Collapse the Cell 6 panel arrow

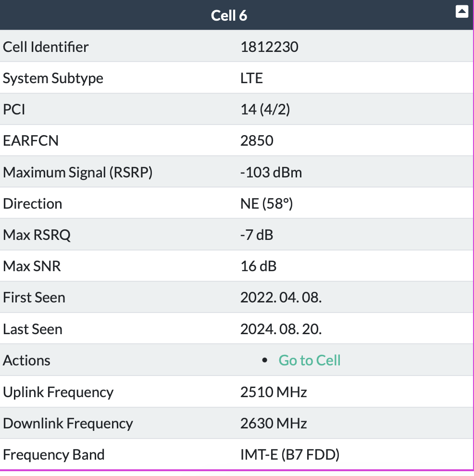point(462,12)
